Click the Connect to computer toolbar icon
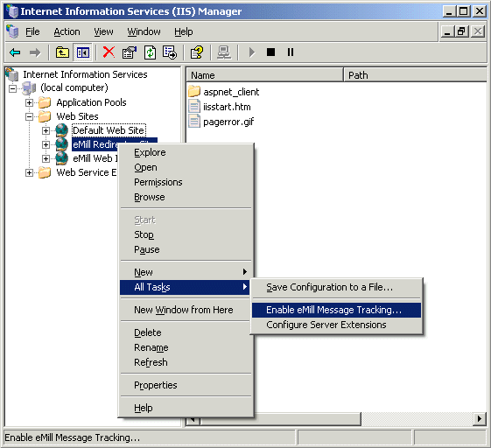Image resolution: width=491 pixels, height=448 pixels. [x=224, y=52]
